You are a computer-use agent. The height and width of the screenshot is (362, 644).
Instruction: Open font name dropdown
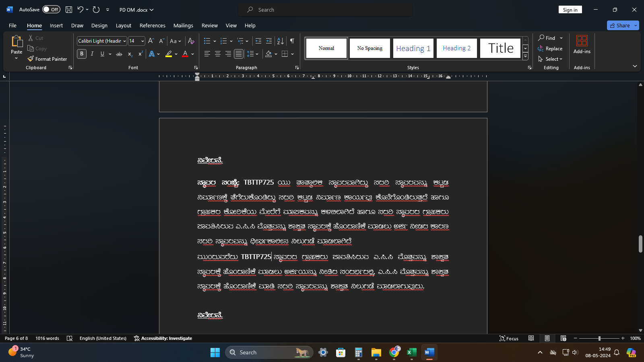[x=125, y=41]
